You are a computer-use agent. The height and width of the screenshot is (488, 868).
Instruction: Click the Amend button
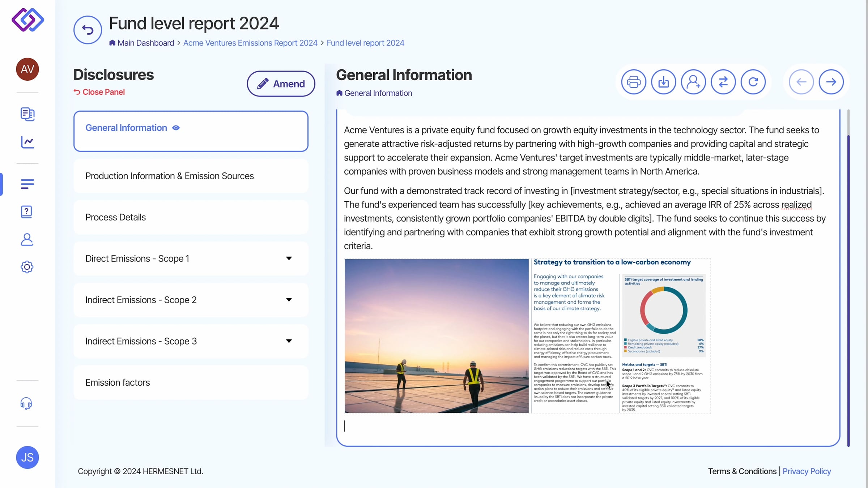click(x=281, y=84)
